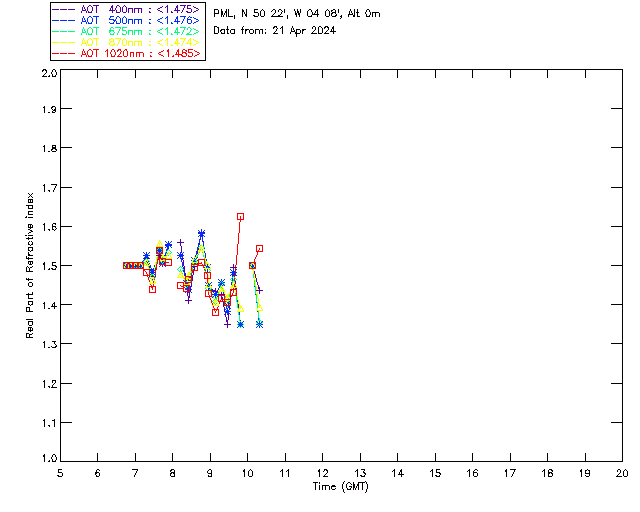Click the last red square marker near 1.54

[x=259, y=249]
